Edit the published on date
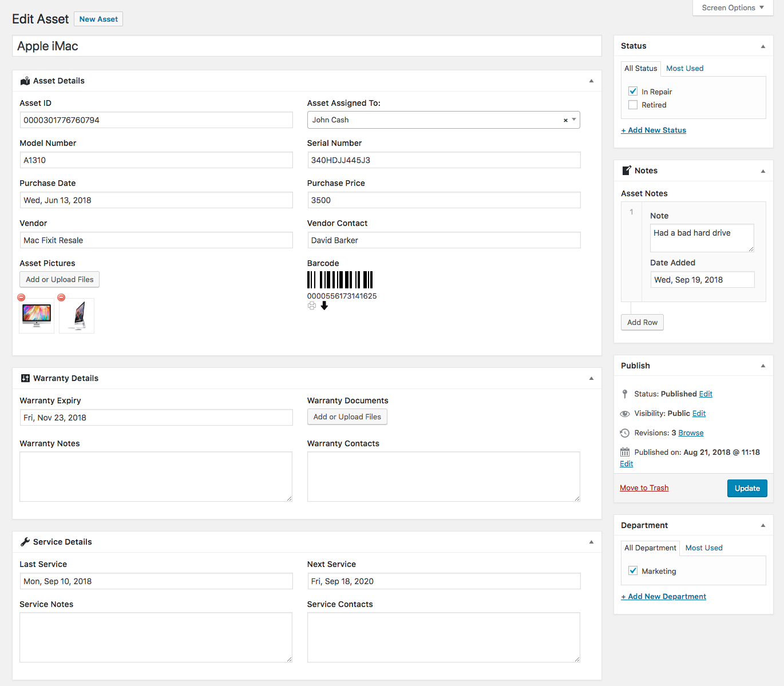The image size is (784, 686). click(x=627, y=464)
